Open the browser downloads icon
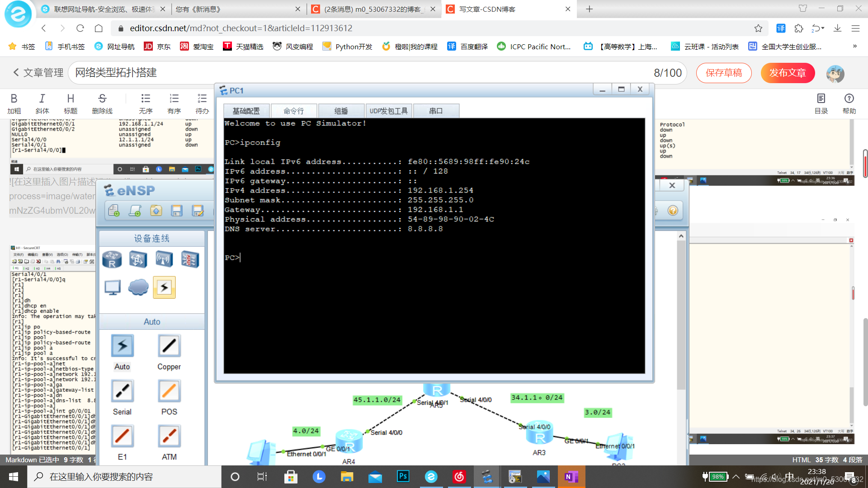The width and height of the screenshot is (868, 488). [837, 28]
